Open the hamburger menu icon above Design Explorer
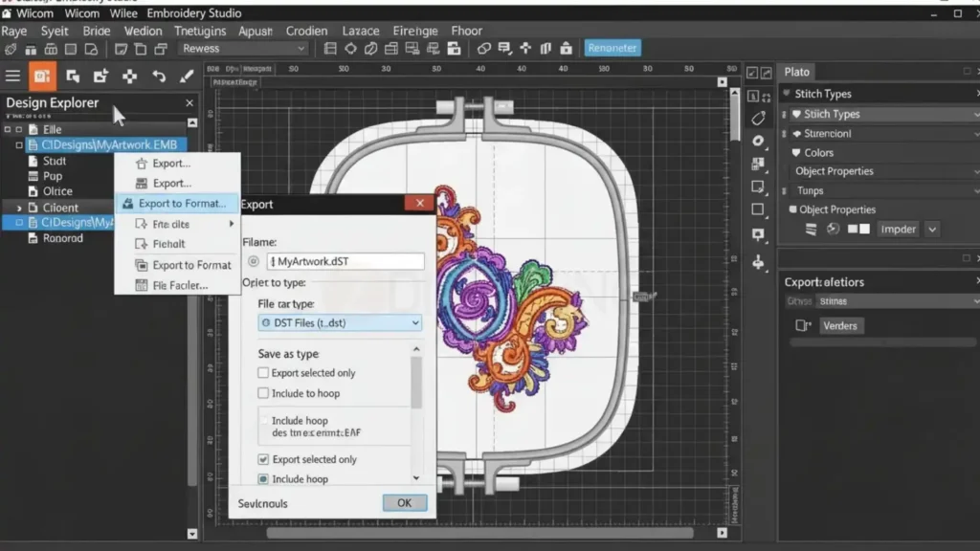The height and width of the screenshot is (551, 980). tap(12, 77)
